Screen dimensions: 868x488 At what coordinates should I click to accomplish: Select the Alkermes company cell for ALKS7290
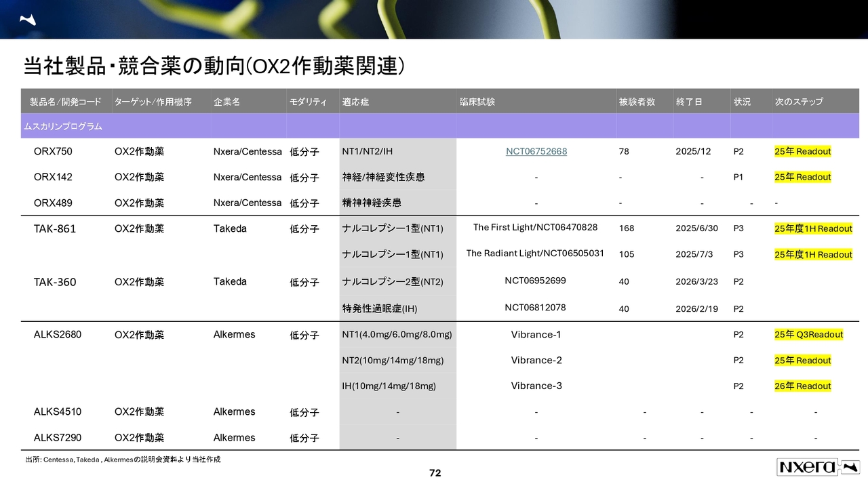click(x=234, y=438)
